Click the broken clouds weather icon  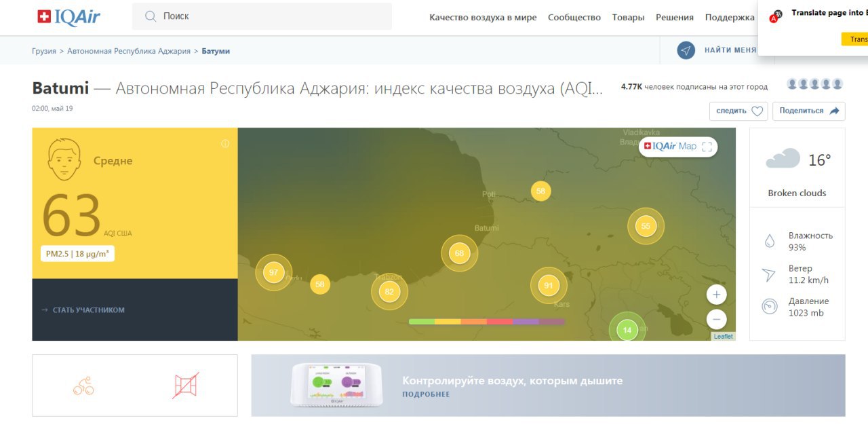(x=783, y=159)
